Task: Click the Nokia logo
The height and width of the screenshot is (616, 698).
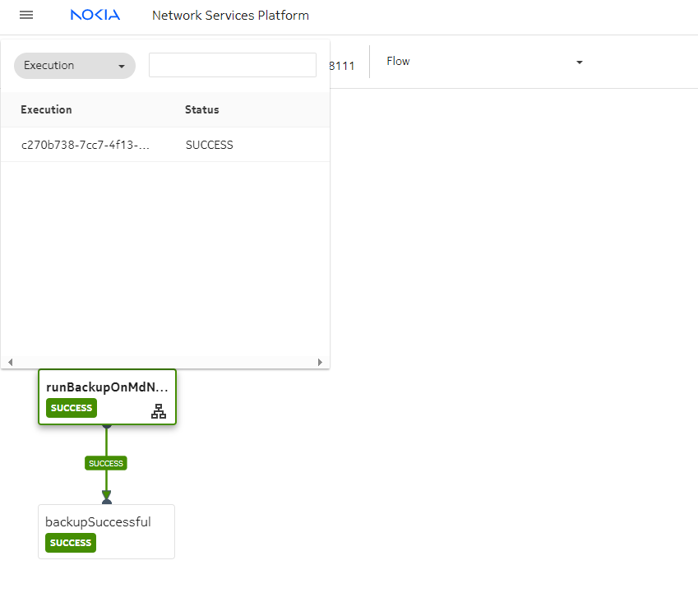Action: (95, 16)
